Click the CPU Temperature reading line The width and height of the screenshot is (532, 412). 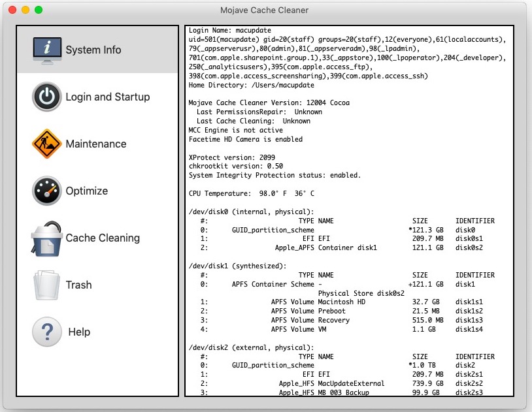tap(252, 194)
